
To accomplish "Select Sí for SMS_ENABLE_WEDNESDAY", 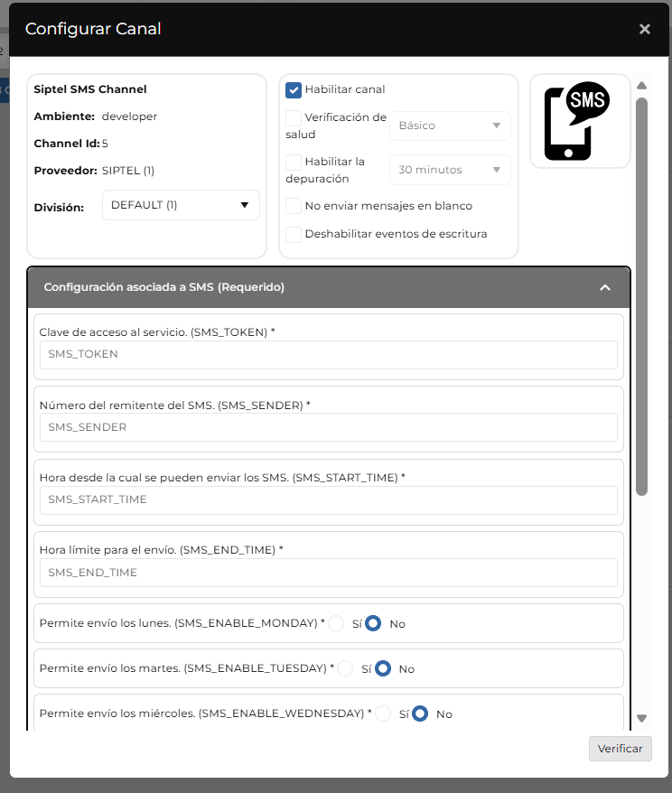I will coord(383,714).
